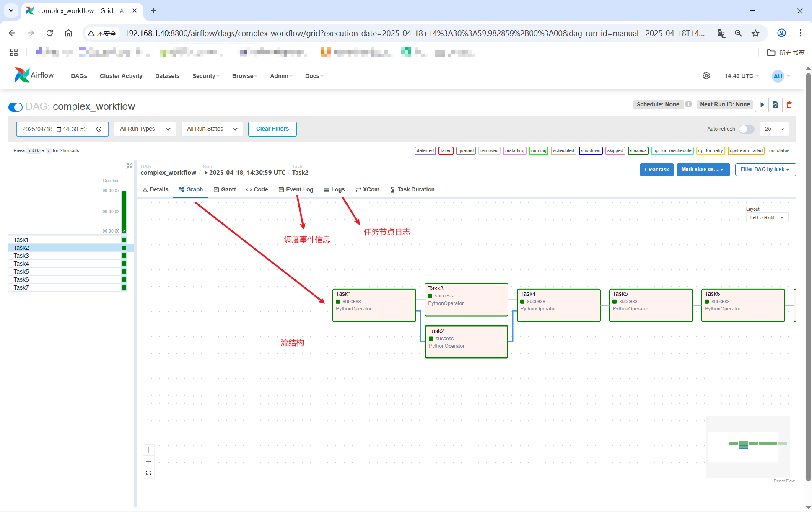Click the green run duration bar

pos(124,212)
